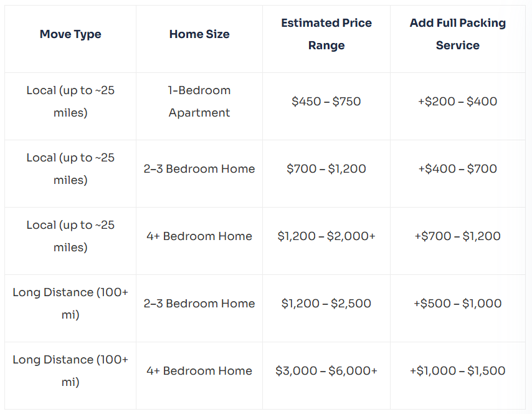Click the local 4+ Bedroom Home cell

(x=199, y=236)
